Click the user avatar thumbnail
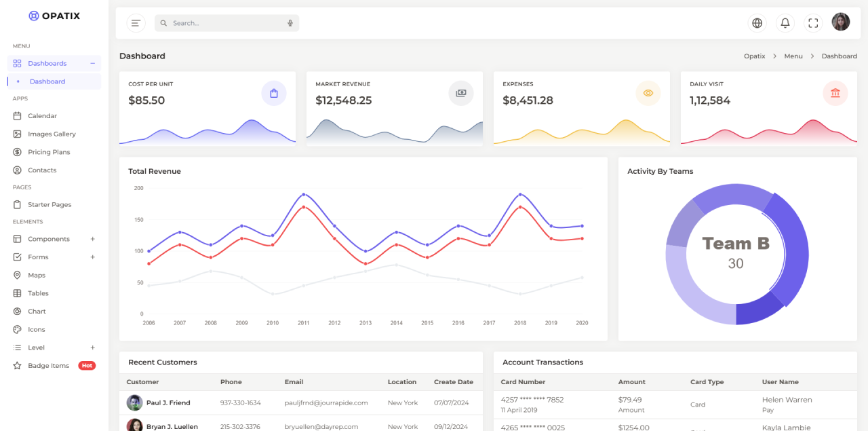Image resolution: width=868 pixels, height=431 pixels. tap(841, 21)
